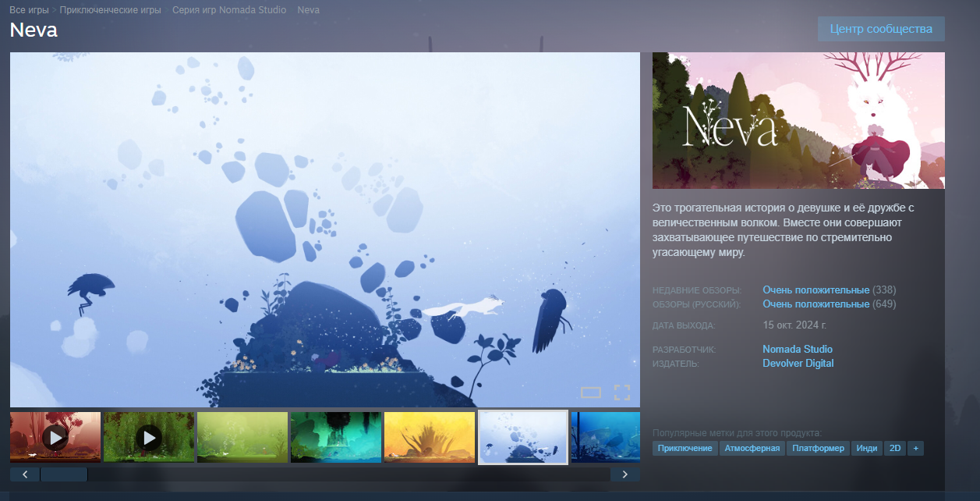Select the dark teal cave screenshot thumbnail
The width and height of the screenshot is (980, 501).
click(336, 437)
